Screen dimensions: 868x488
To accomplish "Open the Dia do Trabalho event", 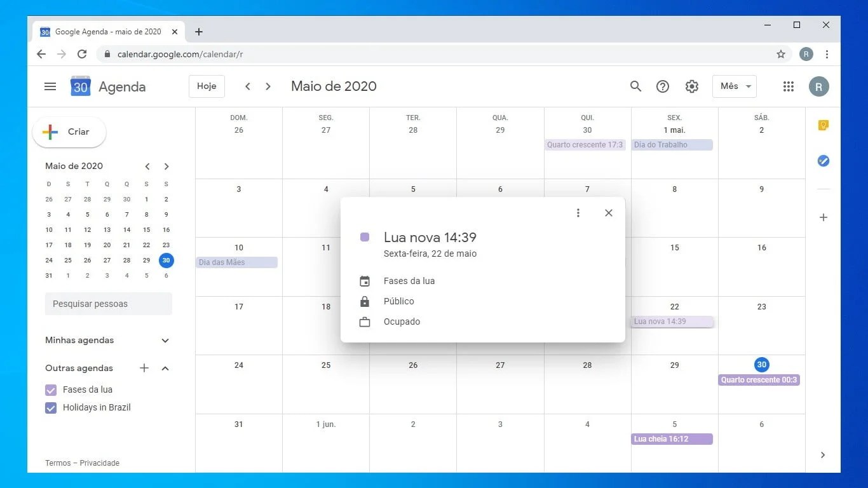I will click(672, 145).
